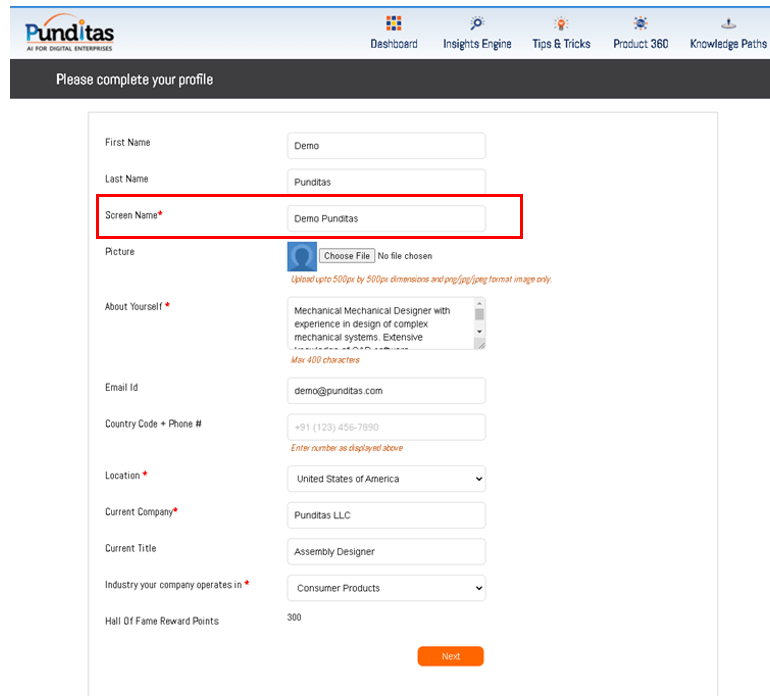Image resolution: width=770 pixels, height=696 pixels.
Task: Open the Product 360 icon
Action: pos(640,23)
